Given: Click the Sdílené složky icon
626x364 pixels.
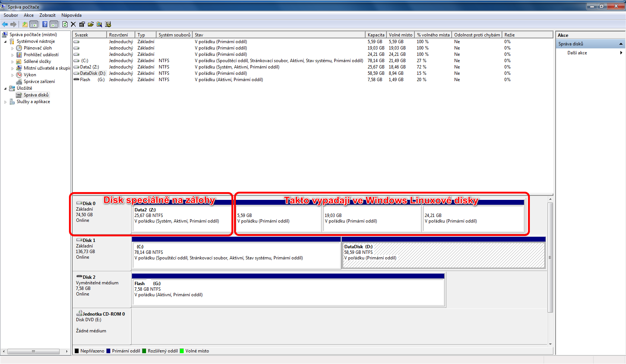Looking at the screenshot, I should coord(19,61).
